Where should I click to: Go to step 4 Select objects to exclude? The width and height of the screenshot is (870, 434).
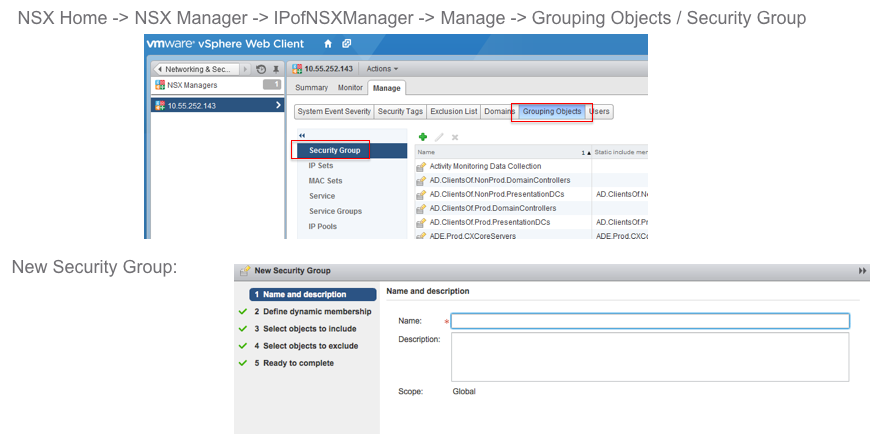306,346
